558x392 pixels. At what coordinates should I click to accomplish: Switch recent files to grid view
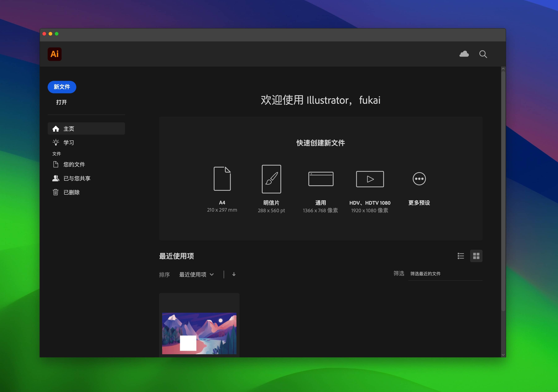tap(476, 256)
